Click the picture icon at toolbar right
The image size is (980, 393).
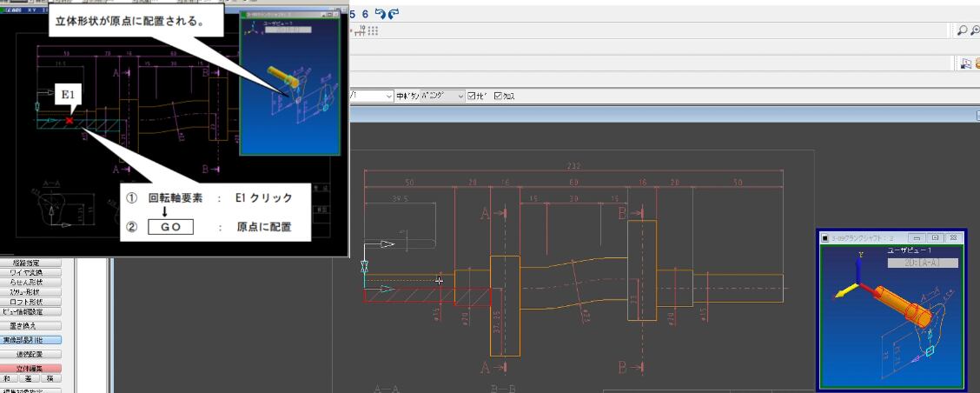965,63
